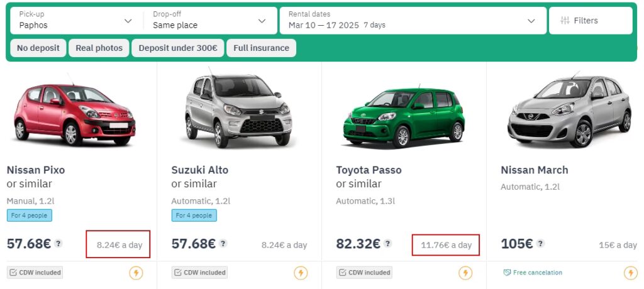This screenshot has height=289, width=644.
Task: Enable the Full insurance filter chip
Action: 261,48
